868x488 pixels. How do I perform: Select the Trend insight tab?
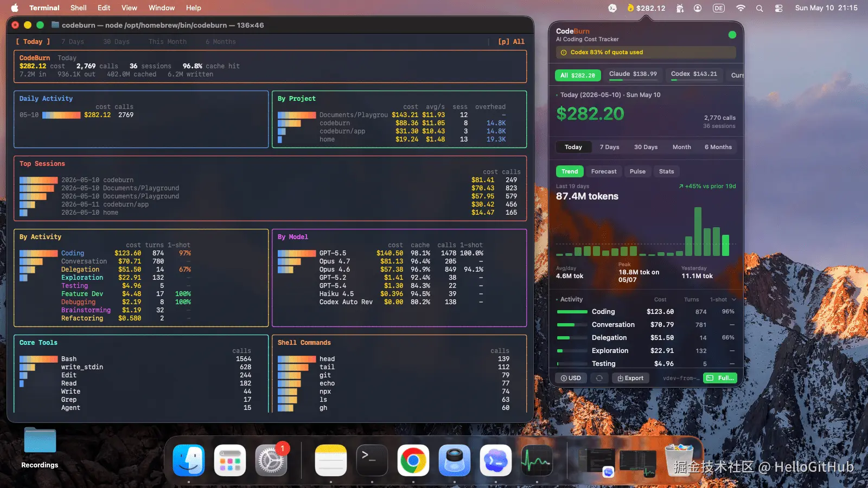570,171
